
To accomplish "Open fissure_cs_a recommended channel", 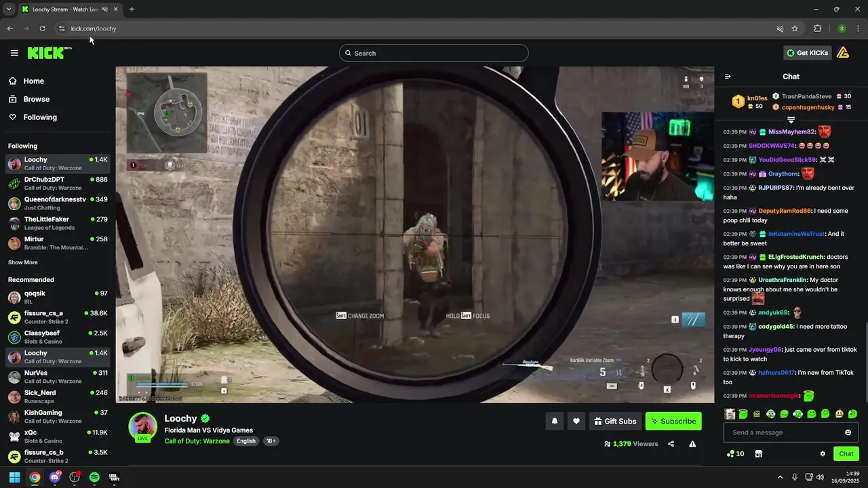I will coord(58,317).
